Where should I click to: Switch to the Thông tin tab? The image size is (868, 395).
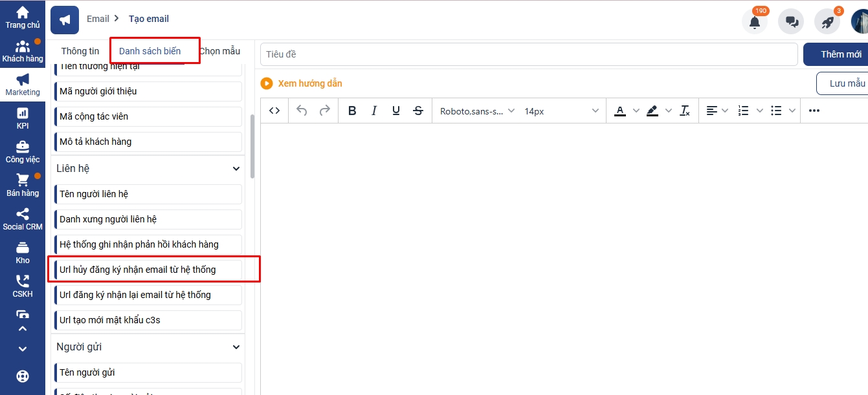[80, 51]
